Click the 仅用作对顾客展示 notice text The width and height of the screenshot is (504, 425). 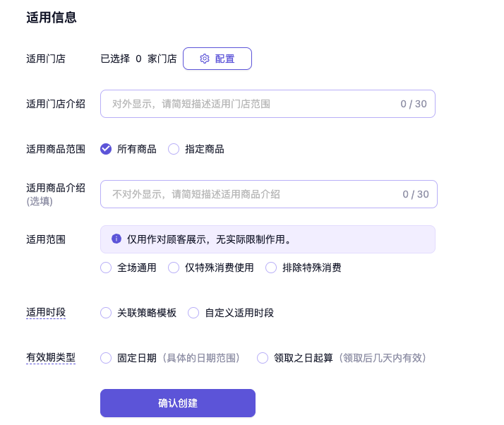point(209,239)
